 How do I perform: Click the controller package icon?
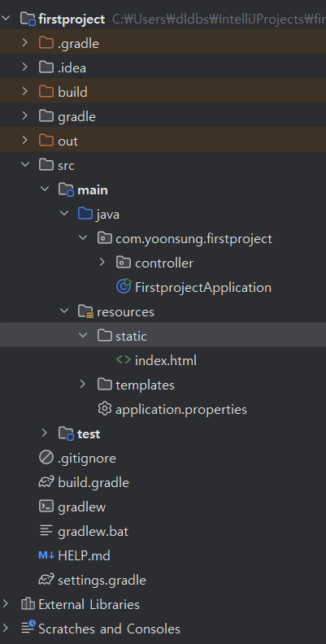point(124,263)
